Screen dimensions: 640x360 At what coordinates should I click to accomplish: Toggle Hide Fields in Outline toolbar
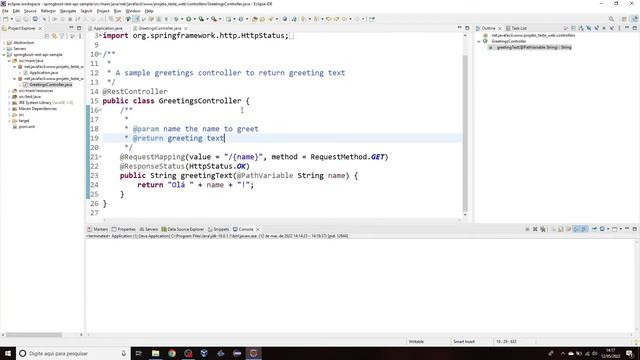pyautogui.click(x=589, y=28)
